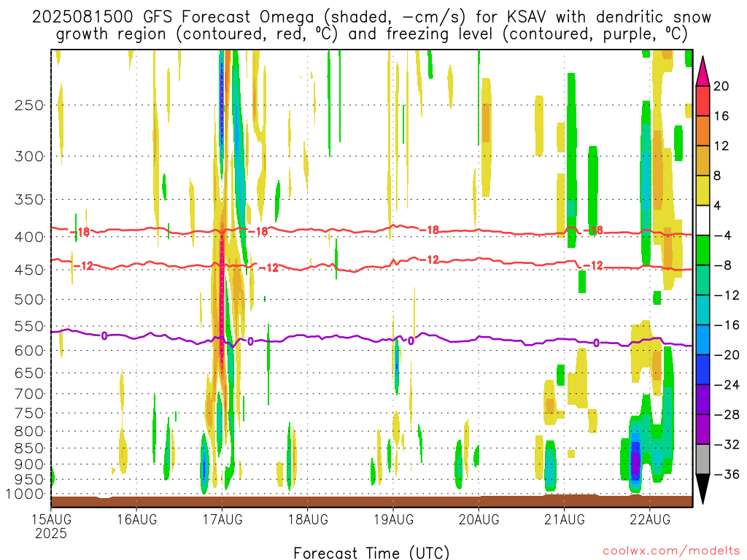Screen dimensions: 747x560
Task: Select the 550 pressure level label
Action: (29, 327)
